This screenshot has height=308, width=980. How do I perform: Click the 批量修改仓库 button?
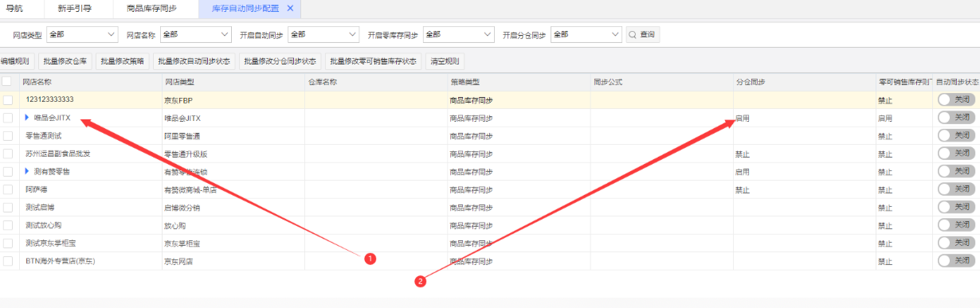point(65,61)
